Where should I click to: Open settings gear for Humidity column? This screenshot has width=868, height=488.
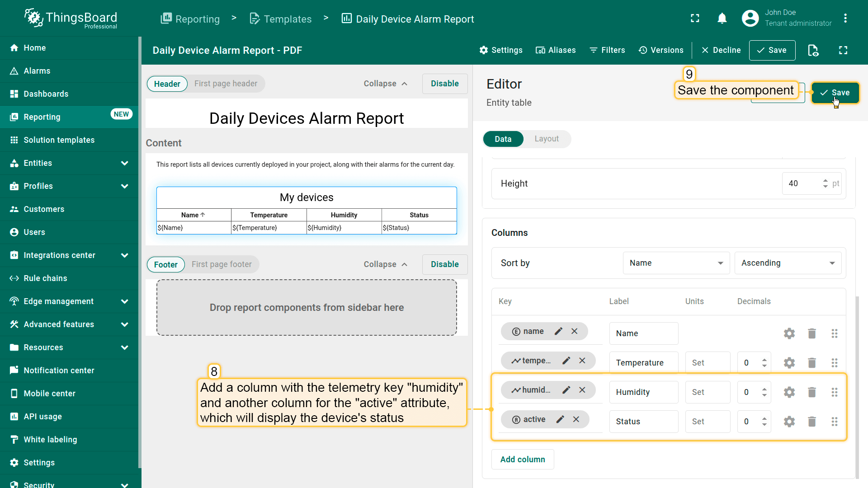(x=789, y=392)
